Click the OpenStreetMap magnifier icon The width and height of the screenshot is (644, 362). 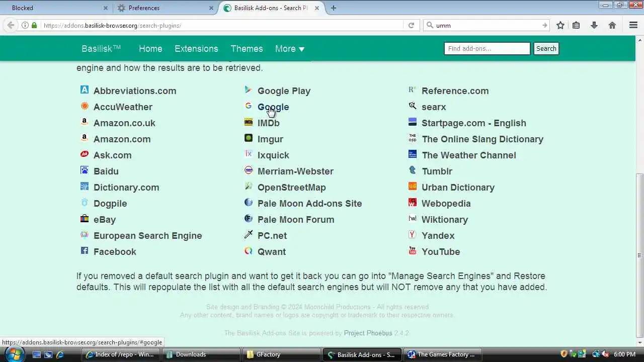click(x=249, y=187)
